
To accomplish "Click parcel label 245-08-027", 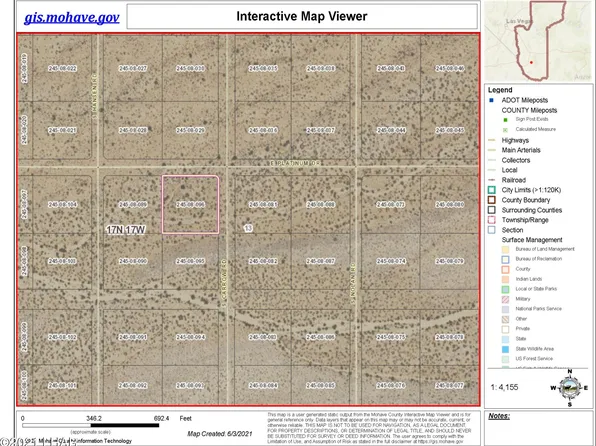I will click(x=133, y=68).
